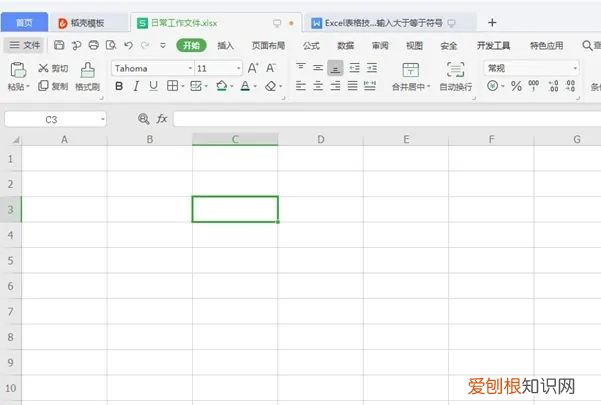Image resolution: width=601 pixels, height=405 pixels.
Task: Align text to bottom of cell
Action: coord(335,68)
